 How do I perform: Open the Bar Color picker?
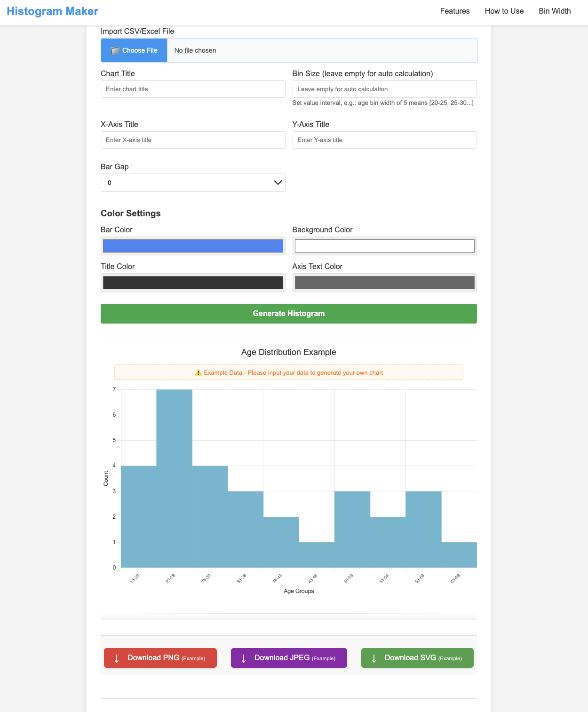click(193, 245)
